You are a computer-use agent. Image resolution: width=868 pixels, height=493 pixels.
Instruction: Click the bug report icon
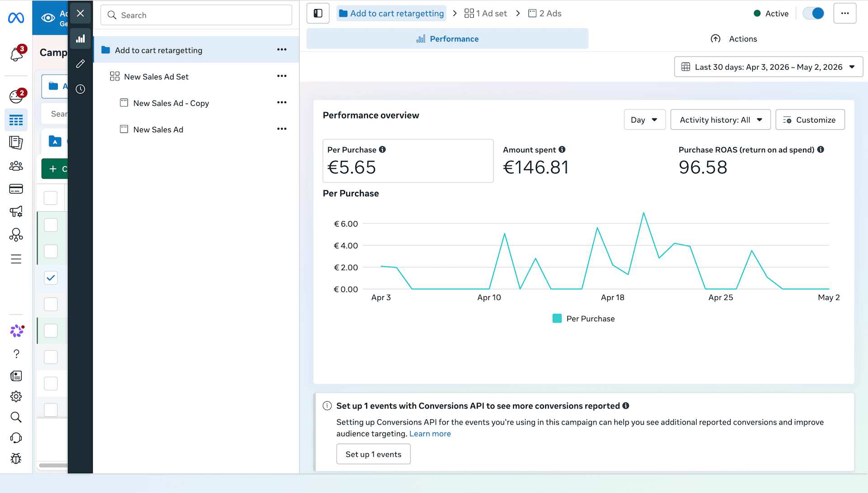tap(16, 459)
